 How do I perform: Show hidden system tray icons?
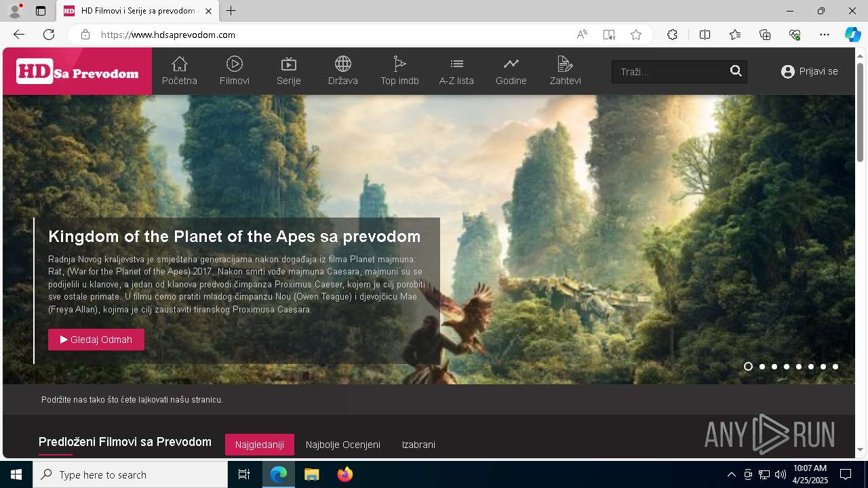731,474
